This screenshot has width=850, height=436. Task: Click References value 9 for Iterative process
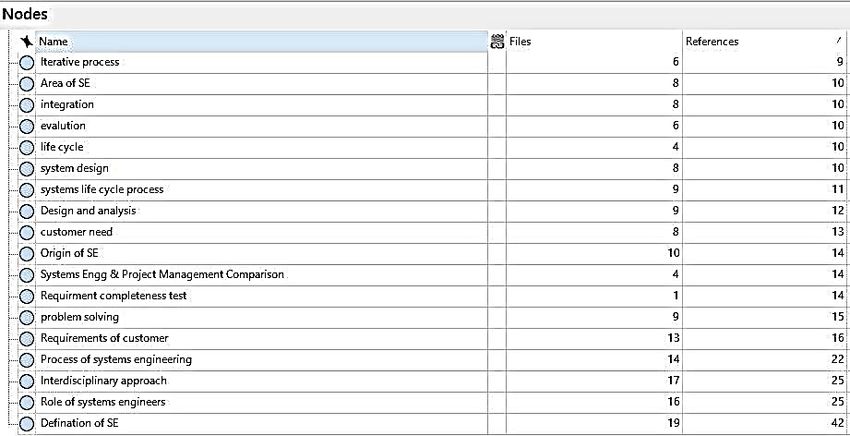840,62
